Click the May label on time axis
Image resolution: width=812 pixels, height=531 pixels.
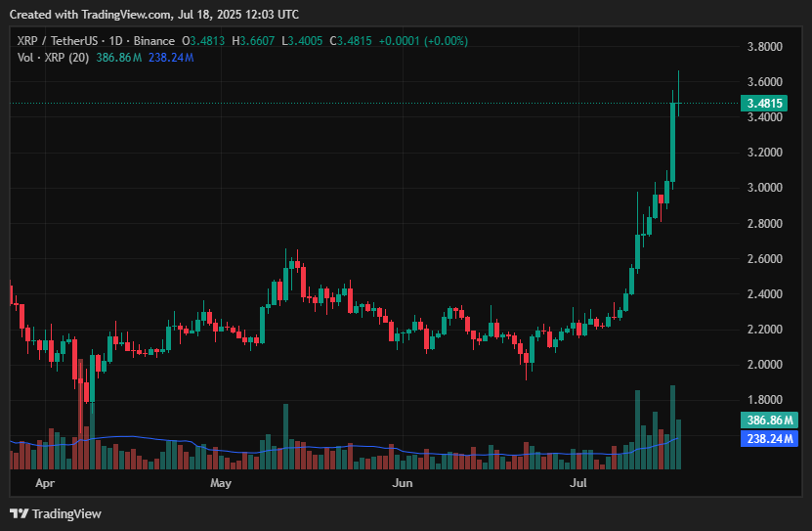[x=221, y=483]
